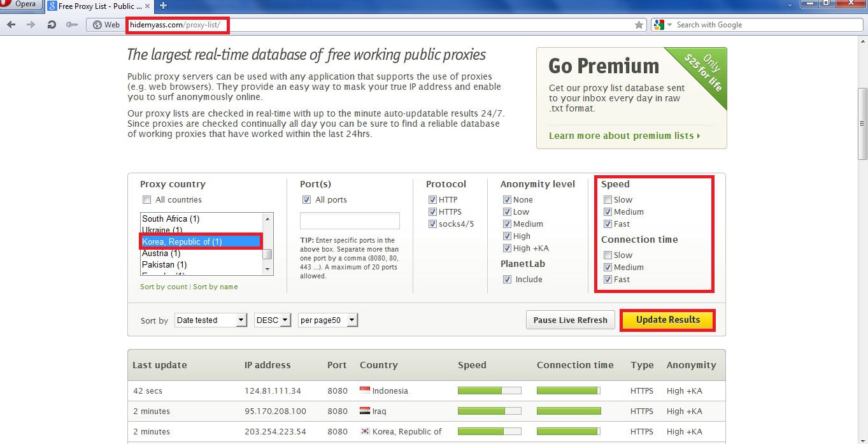Viewport: 868px width, 444px height.
Task: Toggle the All ports checkbox
Action: 307,200
